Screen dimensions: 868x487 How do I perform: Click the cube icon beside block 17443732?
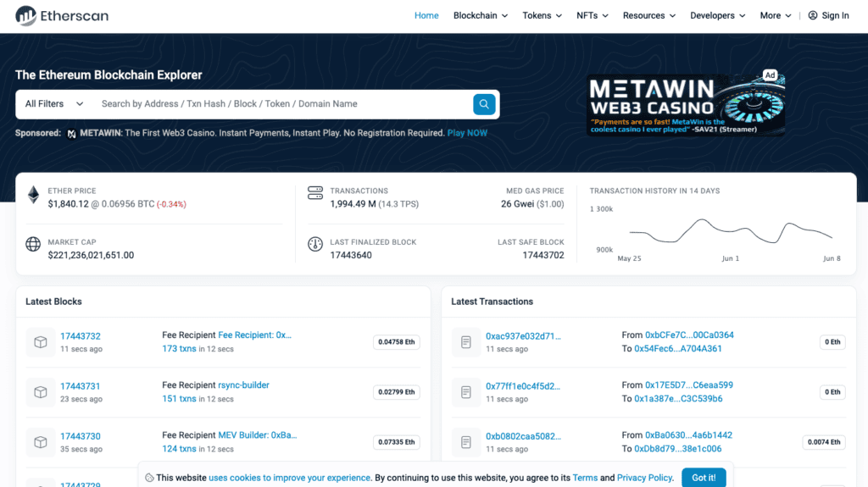point(40,342)
